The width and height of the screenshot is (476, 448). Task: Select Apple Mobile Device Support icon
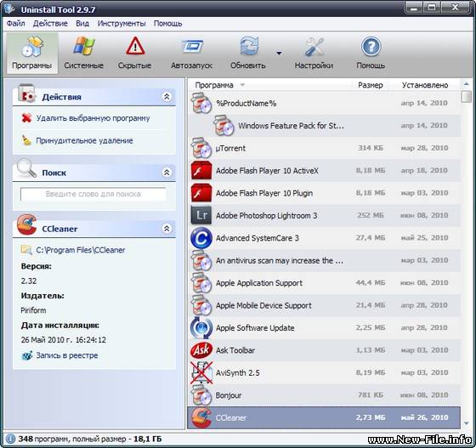pos(201,305)
